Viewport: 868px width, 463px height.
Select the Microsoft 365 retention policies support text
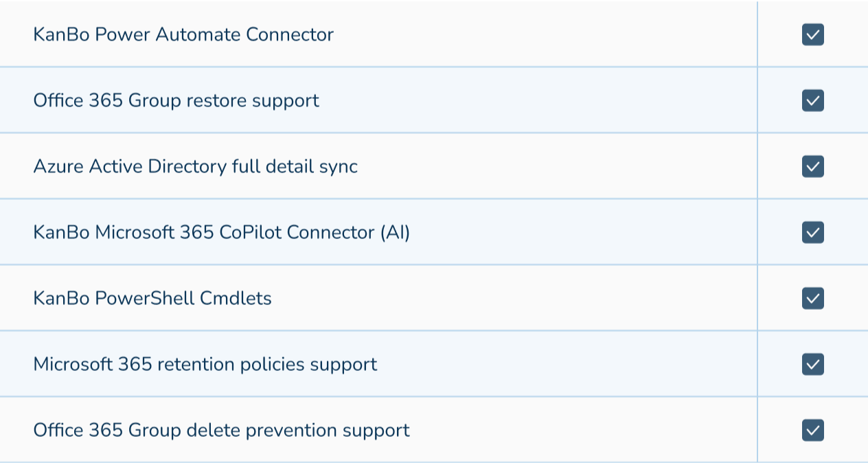(205, 364)
